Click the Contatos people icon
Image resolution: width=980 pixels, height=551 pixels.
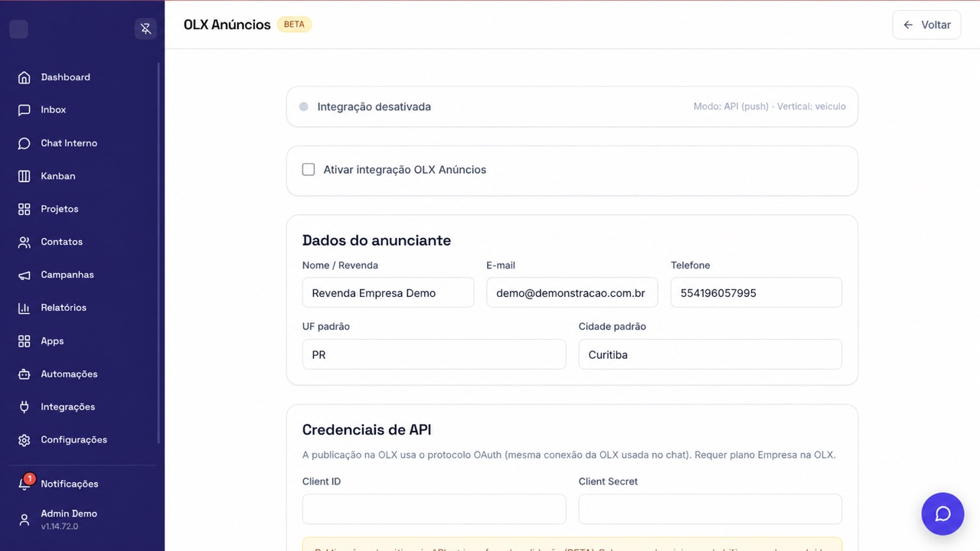[x=24, y=242]
